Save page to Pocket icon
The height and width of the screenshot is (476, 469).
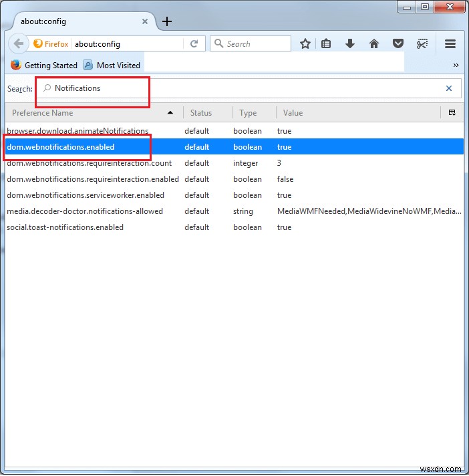[x=398, y=43]
